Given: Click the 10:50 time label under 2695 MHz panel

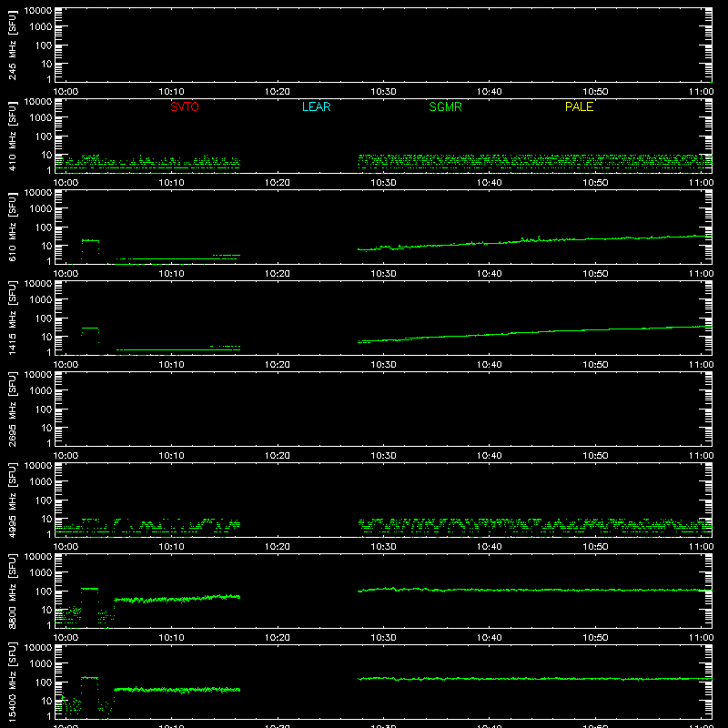Looking at the screenshot, I should pyautogui.click(x=595, y=456).
